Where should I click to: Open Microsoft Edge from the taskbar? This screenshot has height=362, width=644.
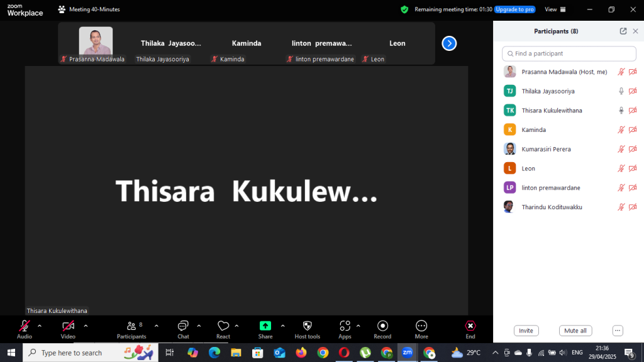(214, 353)
